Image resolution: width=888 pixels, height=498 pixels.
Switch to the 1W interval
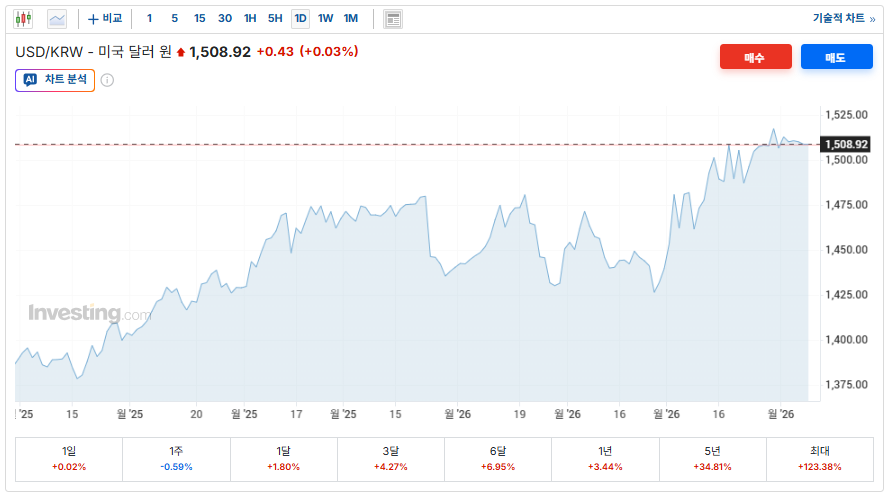tap(326, 19)
